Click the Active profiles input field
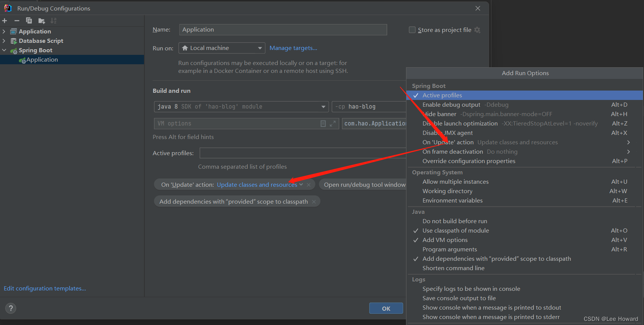The height and width of the screenshot is (325, 644). (303, 153)
